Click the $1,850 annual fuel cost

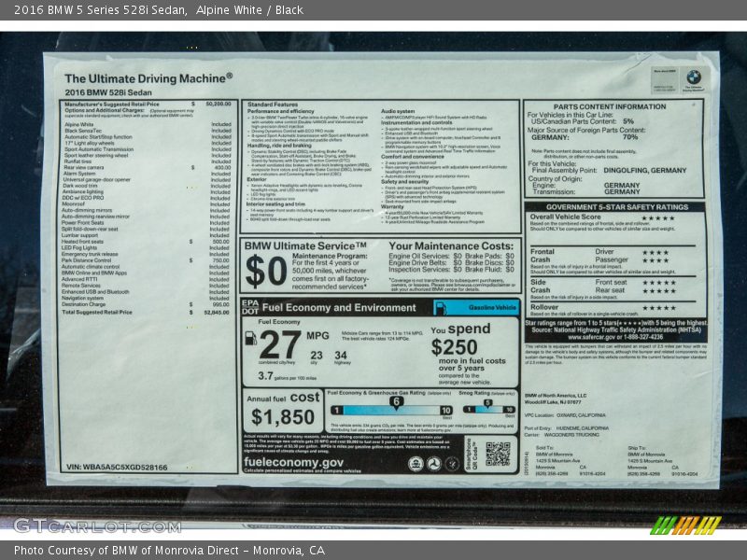[x=283, y=417]
